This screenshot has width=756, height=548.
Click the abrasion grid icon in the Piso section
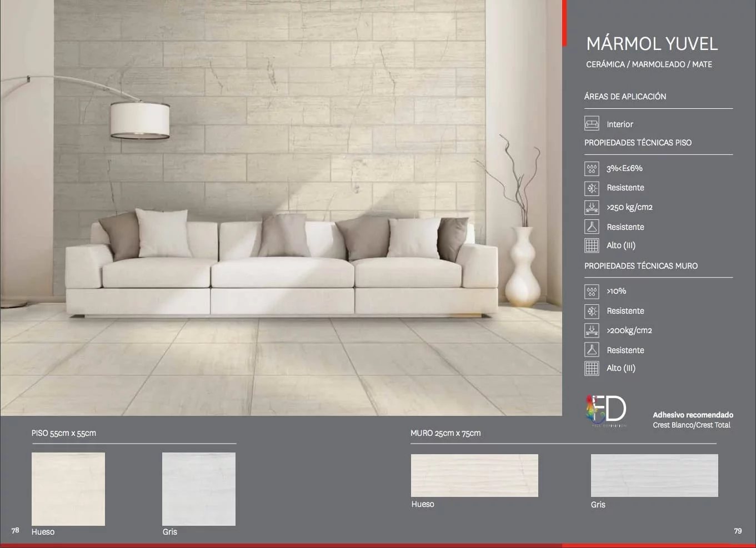pyautogui.click(x=592, y=245)
